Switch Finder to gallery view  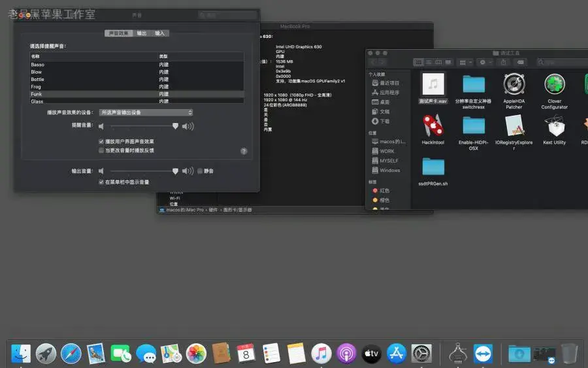[448, 62]
